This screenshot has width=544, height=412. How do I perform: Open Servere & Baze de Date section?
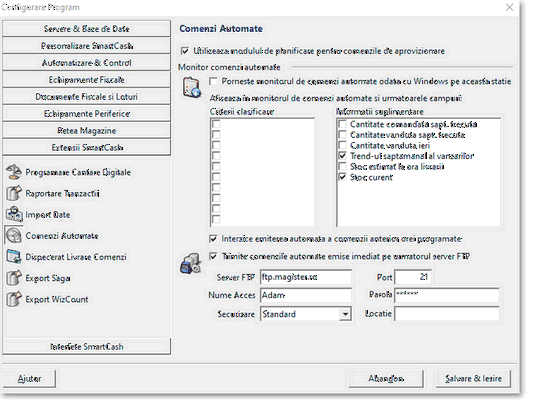(x=86, y=28)
